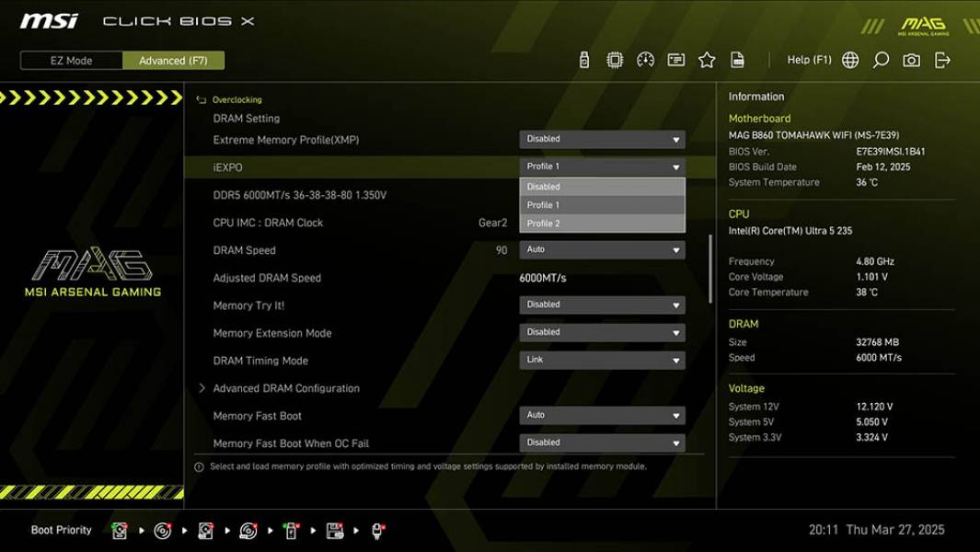Expand Advanced DRAM Configuration submenu
This screenshot has height=552, width=980.
point(285,388)
